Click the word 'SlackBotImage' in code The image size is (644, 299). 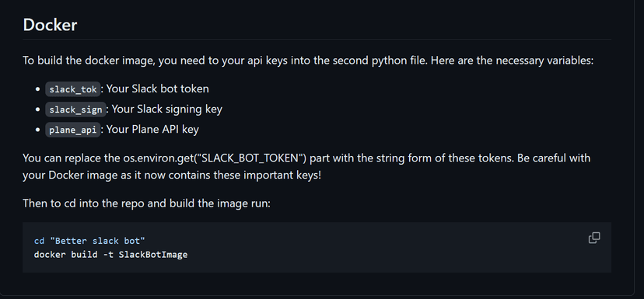coord(153,255)
